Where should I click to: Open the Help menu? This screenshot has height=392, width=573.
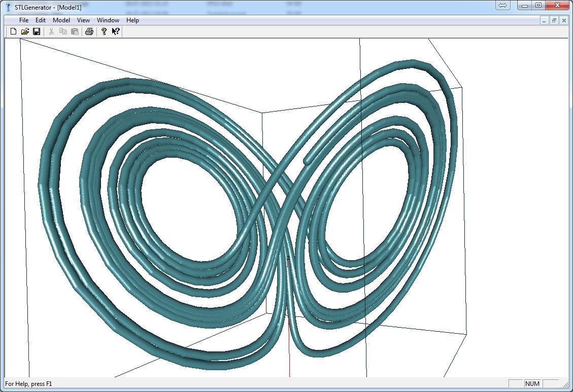coord(132,20)
